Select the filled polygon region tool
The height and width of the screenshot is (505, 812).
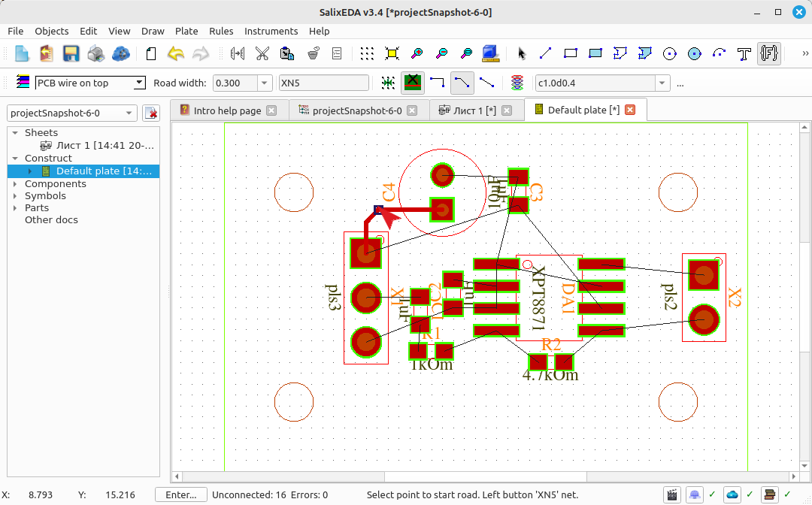(645, 53)
